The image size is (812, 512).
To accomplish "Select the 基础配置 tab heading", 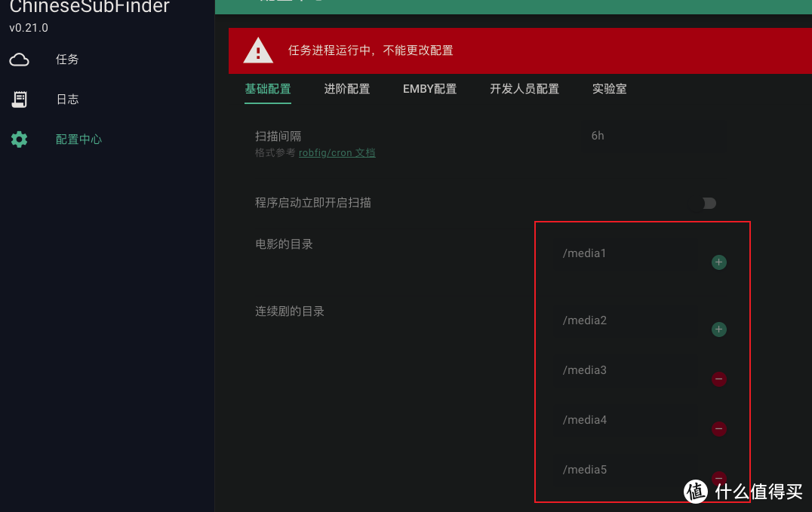I will pyautogui.click(x=268, y=88).
